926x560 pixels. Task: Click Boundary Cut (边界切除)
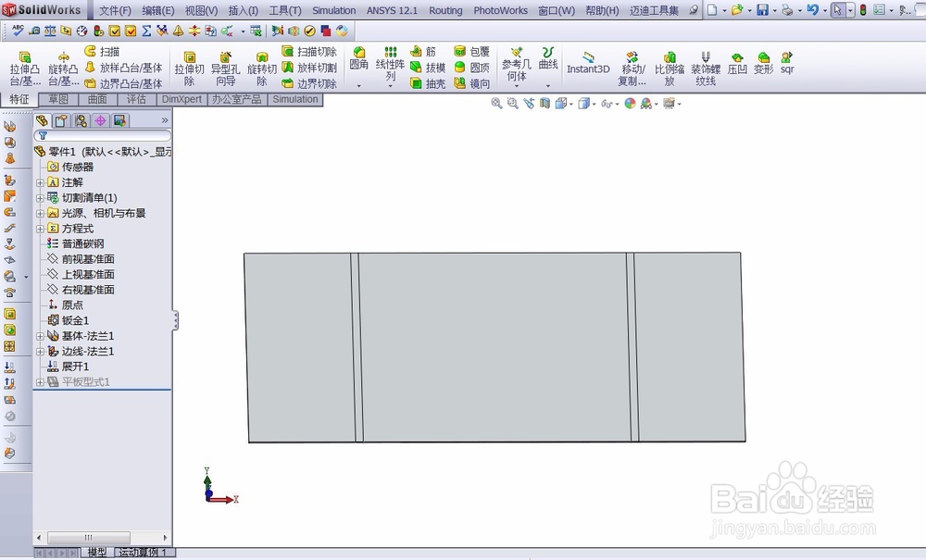[309, 84]
